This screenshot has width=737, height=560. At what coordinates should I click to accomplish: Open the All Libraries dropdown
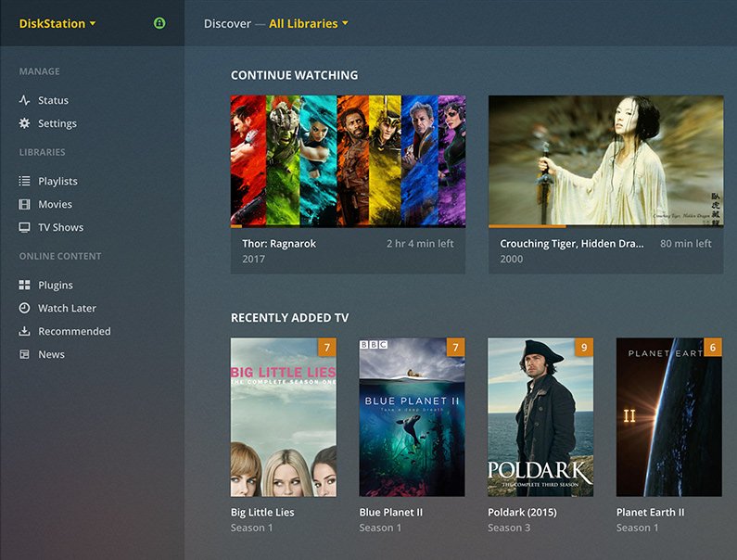pyautogui.click(x=309, y=23)
